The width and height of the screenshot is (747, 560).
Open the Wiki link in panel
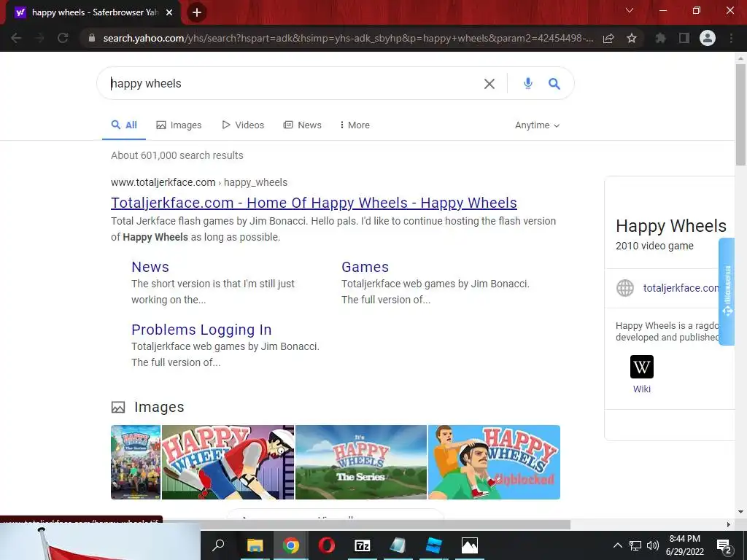tap(642, 389)
